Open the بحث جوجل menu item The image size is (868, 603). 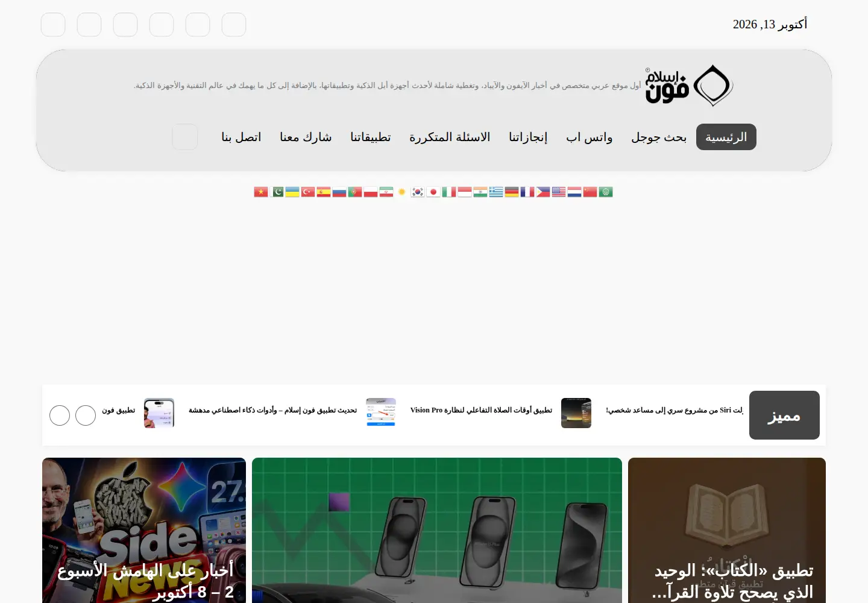(659, 137)
